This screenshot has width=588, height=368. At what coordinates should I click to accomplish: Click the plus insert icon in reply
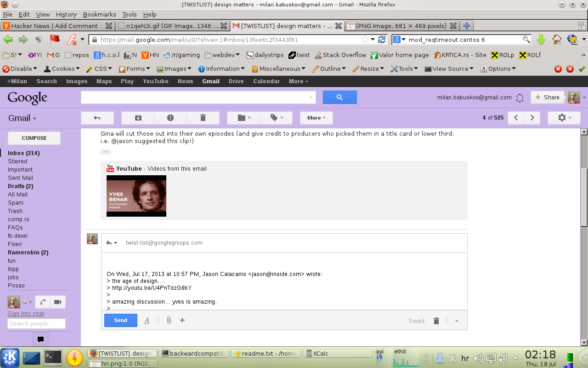tap(182, 320)
